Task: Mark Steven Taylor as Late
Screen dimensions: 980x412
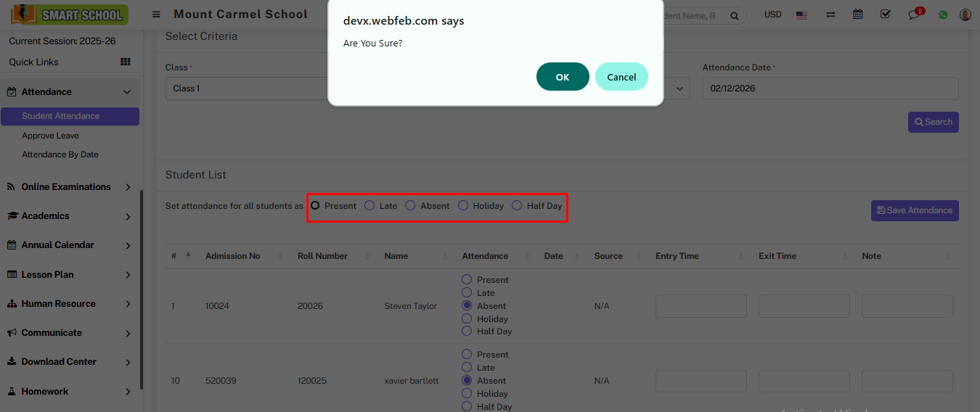Action: coord(467,293)
